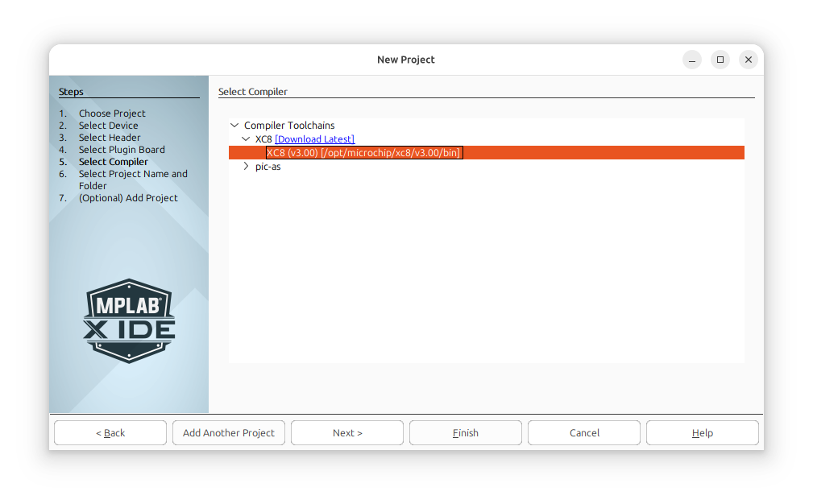
Task: Cancel the New Project wizard
Action: (x=584, y=432)
